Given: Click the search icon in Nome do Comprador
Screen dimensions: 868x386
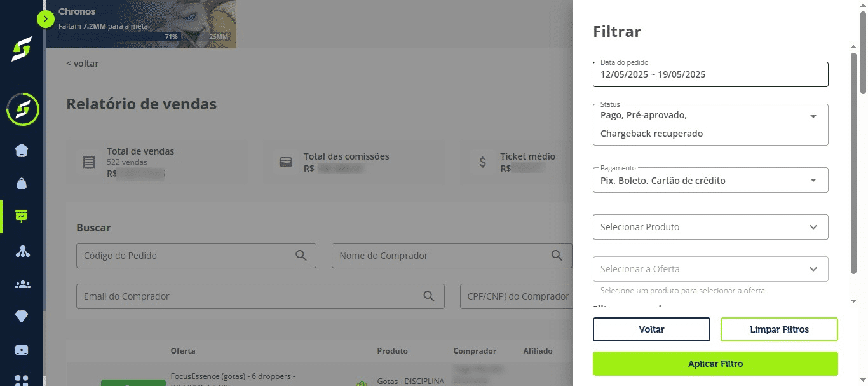Looking at the screenshot, I should click(557, 255).
